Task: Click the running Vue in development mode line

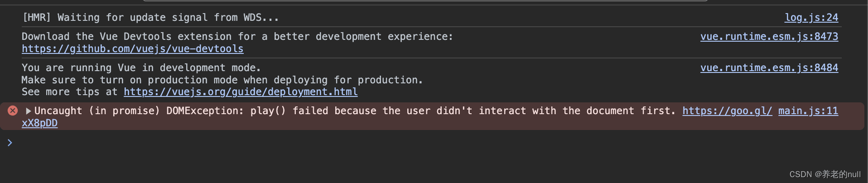Action: (x=141, y=68)
